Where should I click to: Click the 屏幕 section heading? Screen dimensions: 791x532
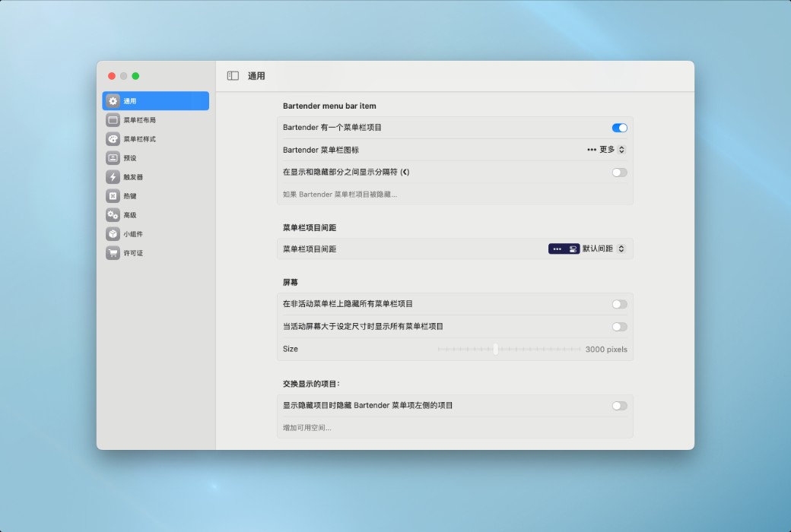(x=290, y=282)
